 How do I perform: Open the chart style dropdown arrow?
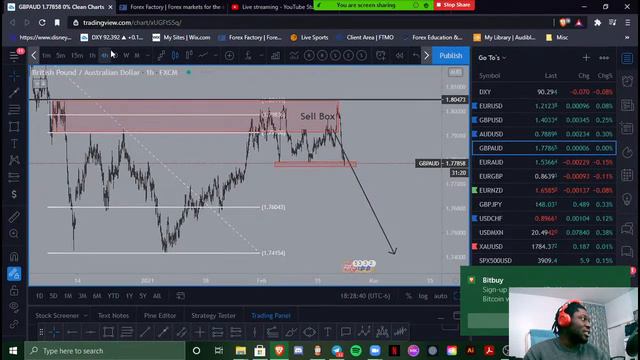pyautogui.click(x=216, y=56)
